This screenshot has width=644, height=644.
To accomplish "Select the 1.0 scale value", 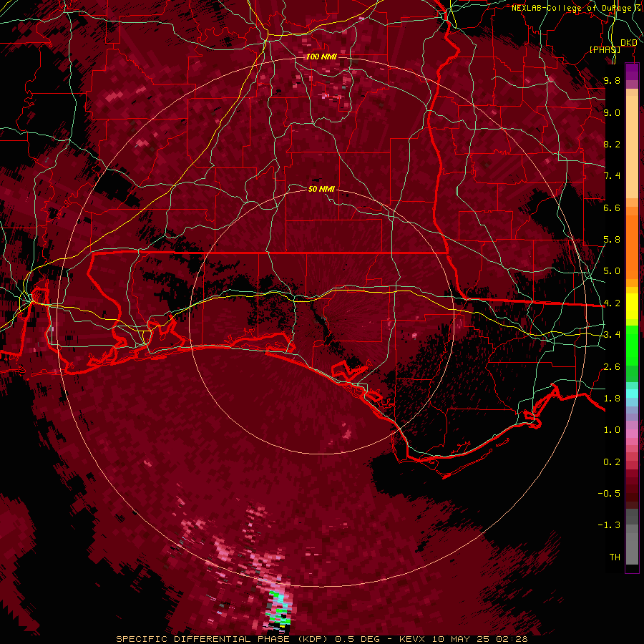I will point(612,430).
